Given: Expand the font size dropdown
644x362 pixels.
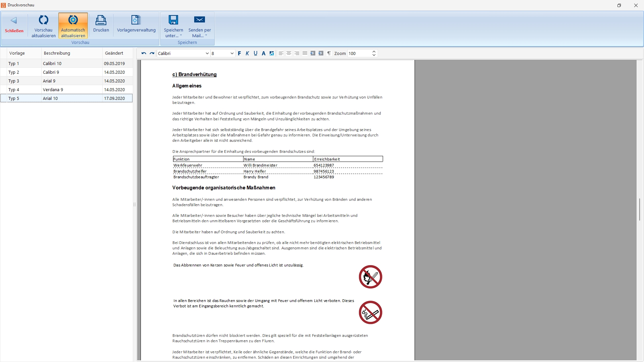Looking at the screenshot, I should pyautogui.click(x=232, y=53).
